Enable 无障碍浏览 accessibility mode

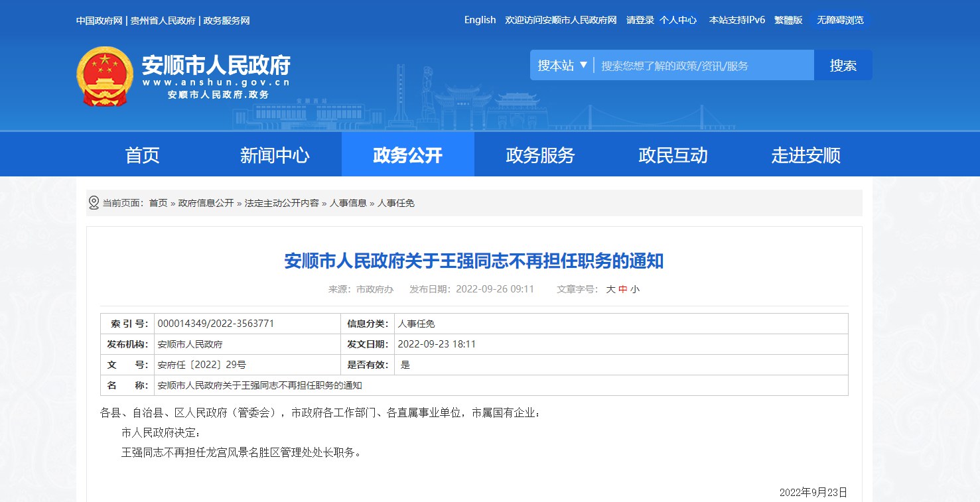[840, 20]
